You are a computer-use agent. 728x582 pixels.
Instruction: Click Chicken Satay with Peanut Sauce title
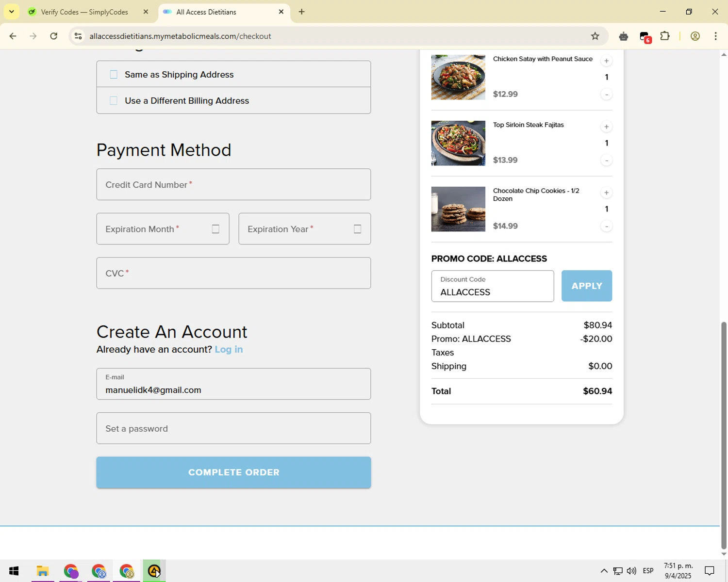(x=543, y=59)
